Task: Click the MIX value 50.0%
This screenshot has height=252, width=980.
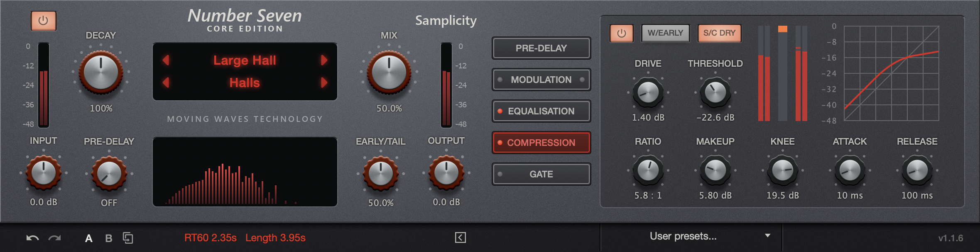Action: pyautogui.click(x=389, y=109)
